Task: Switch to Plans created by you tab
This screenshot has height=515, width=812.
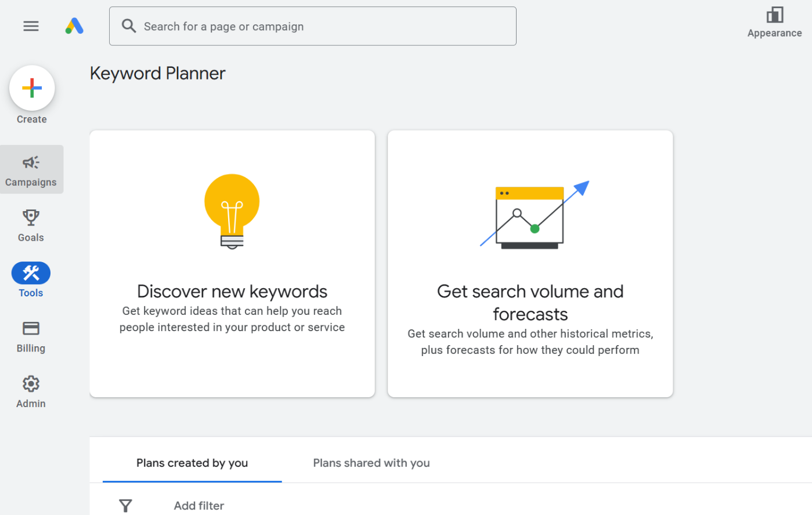Action: (192, 463)
